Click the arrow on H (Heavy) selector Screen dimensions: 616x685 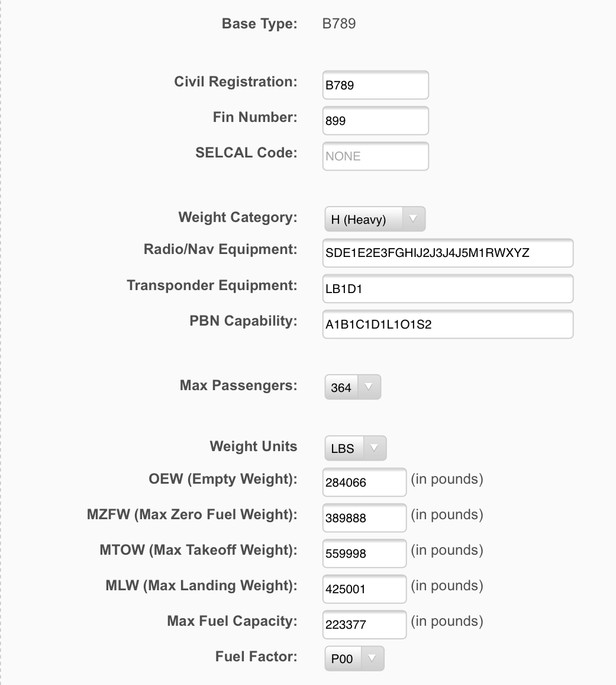[413, 219]
